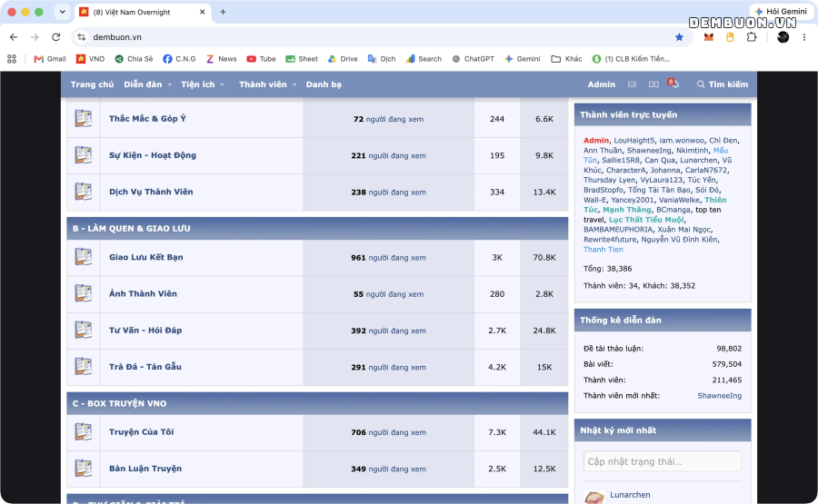Open the Gmail bookmark
The height and width of the screenshot is (504, 818).
[50, 59]
